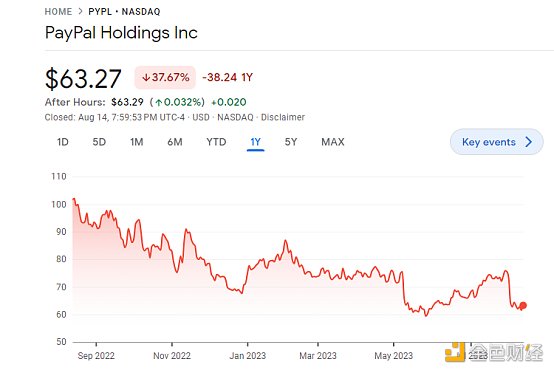Viewport: 554px width, 373px height.
Task: Click the PayPal Holdings Inc title
Action: [121, 33]
